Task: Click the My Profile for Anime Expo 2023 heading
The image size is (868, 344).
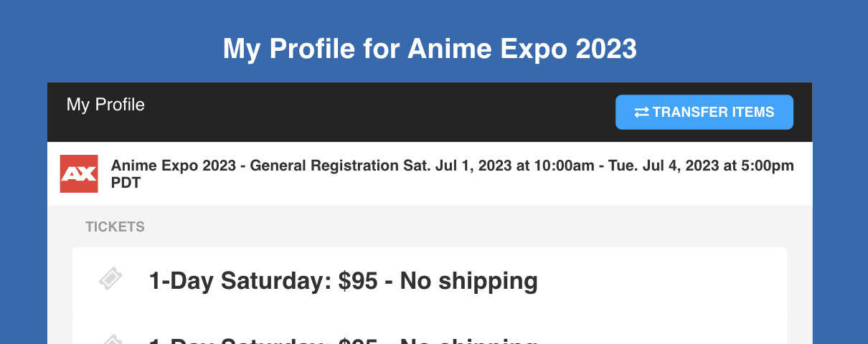Action: tap(430, 49)
